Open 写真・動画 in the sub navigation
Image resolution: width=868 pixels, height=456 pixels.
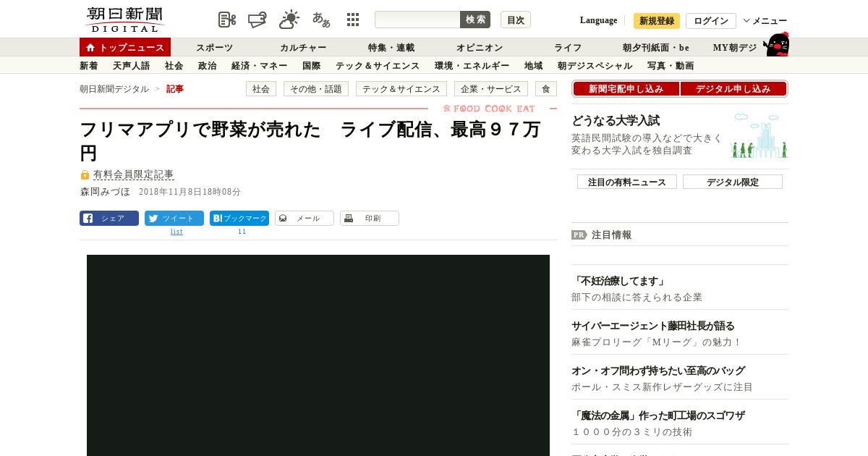click(671, 66)
